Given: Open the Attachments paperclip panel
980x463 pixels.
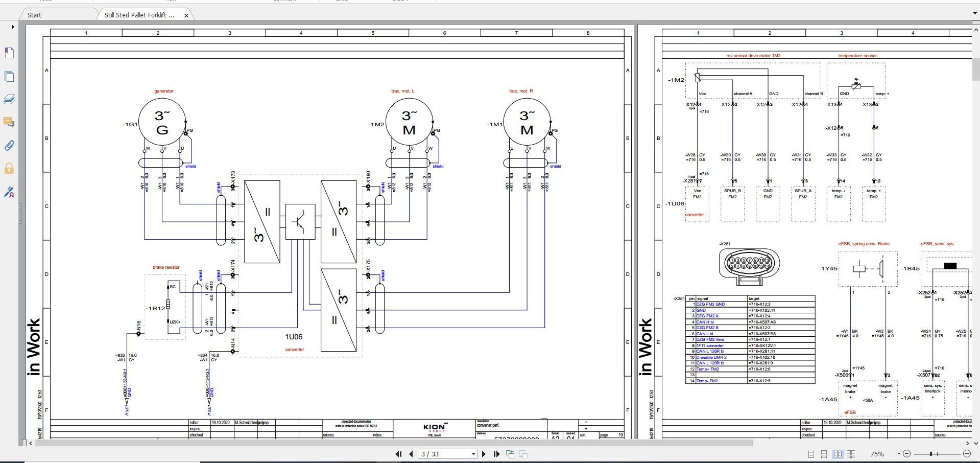Looking at the screenshot, I should click(x=9, y=146).
